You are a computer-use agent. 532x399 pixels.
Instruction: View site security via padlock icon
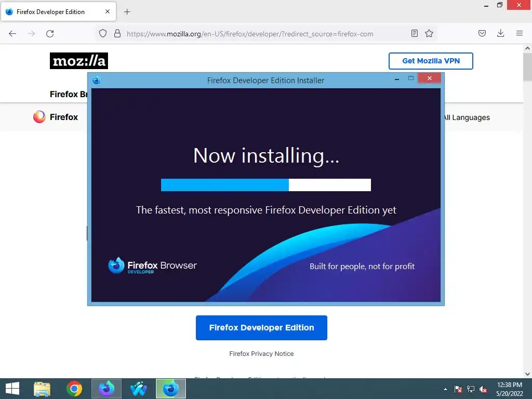(117, 33)
